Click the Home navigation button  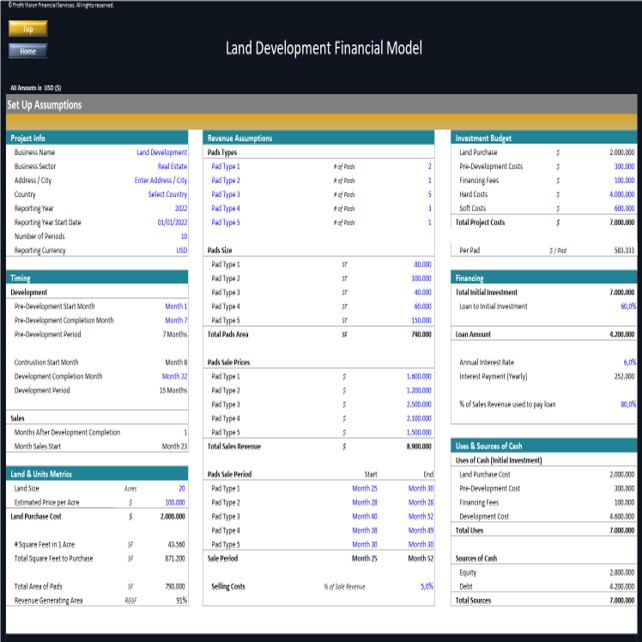point(27,50)
